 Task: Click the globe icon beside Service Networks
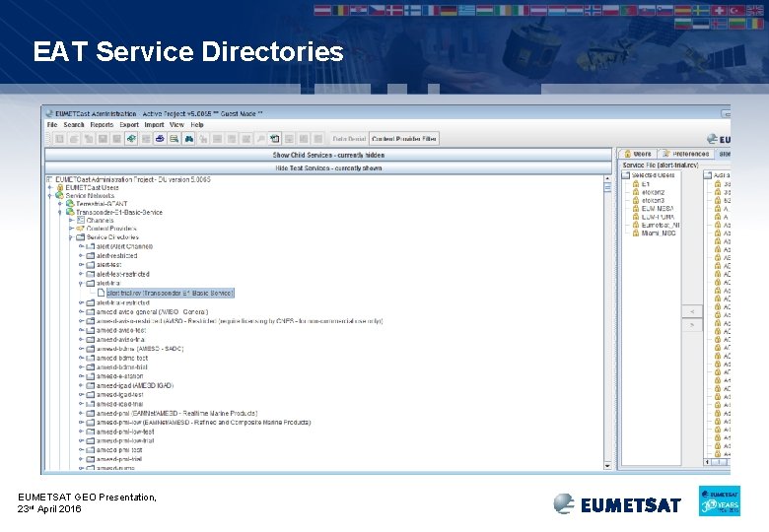[60, 195]
